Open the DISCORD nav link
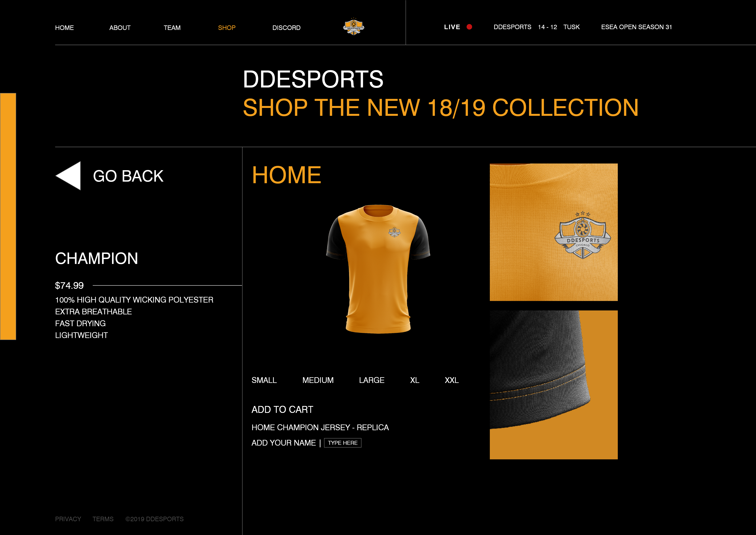This screenshot has width=756, height=535. click(286, 28)
